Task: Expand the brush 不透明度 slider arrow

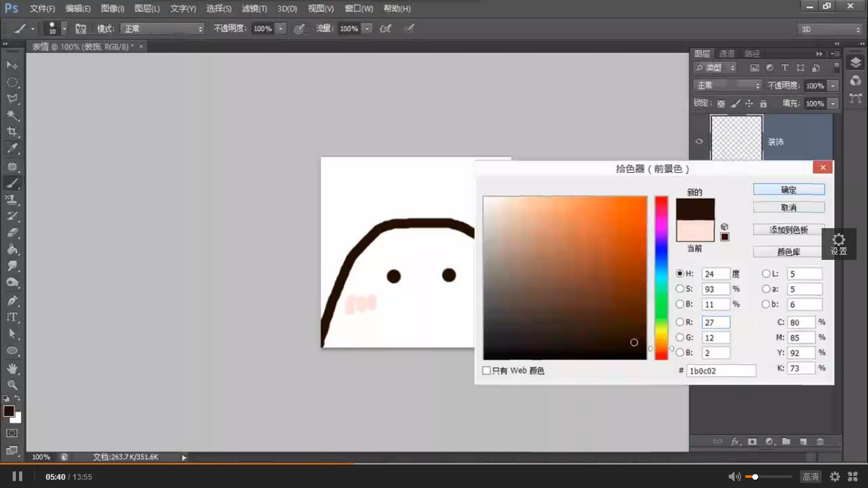Action: tap(280, 29)
